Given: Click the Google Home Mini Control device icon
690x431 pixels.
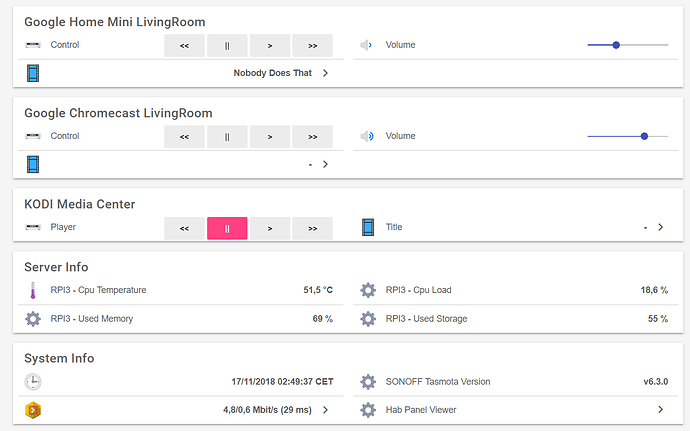Looking at the screenshot, I should pyautogui.click(x=33, y=45).
